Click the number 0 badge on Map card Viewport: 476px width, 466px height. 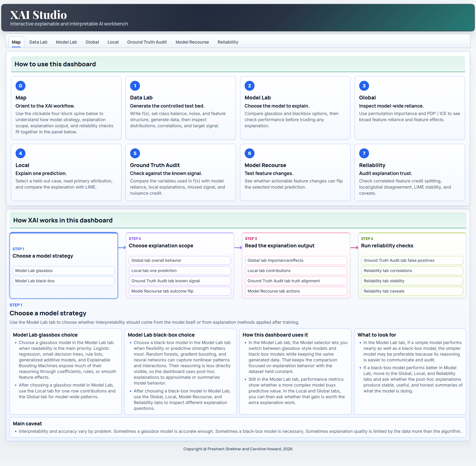pos(20,86)
